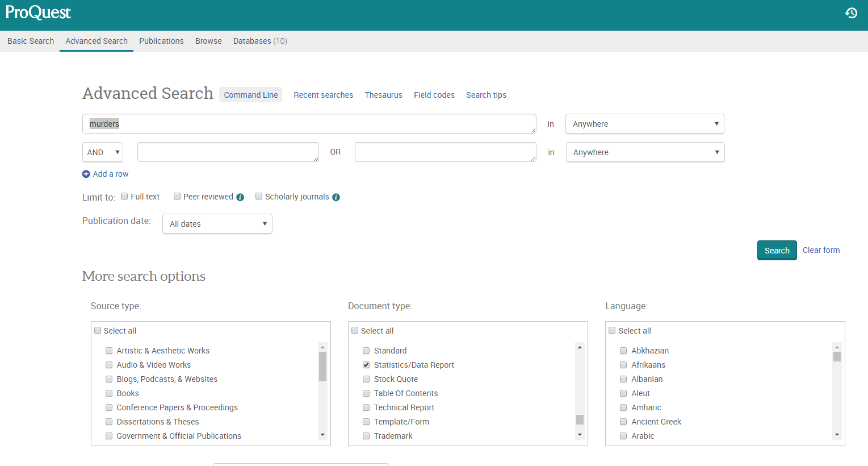Open the Command Line search
Screen dimensions: 868x466
pos(251,95)
